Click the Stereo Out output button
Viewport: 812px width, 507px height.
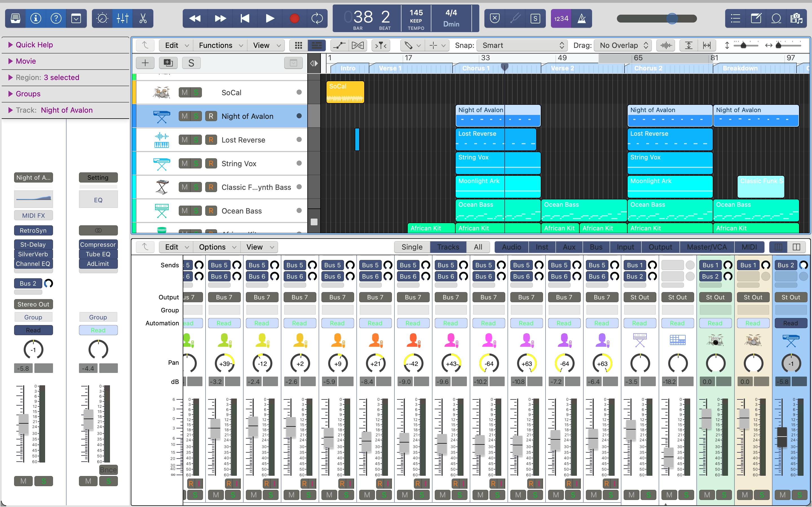[x=33, y=304]
